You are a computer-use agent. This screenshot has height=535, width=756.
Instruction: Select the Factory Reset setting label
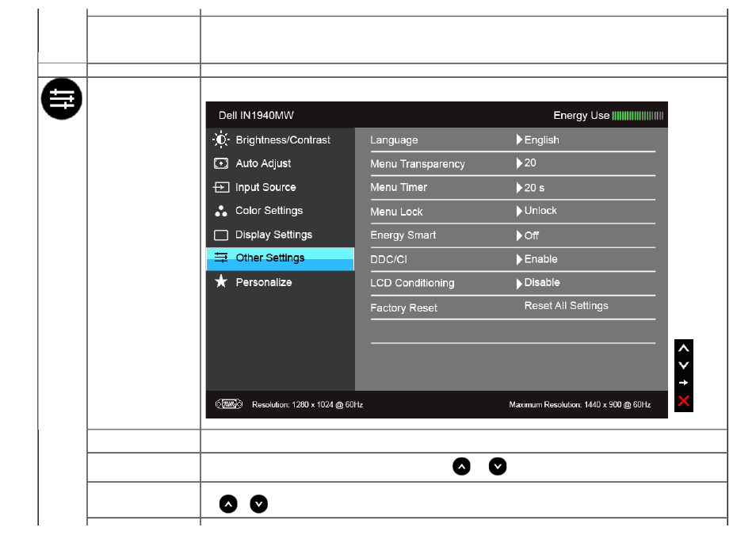point(403,308)
